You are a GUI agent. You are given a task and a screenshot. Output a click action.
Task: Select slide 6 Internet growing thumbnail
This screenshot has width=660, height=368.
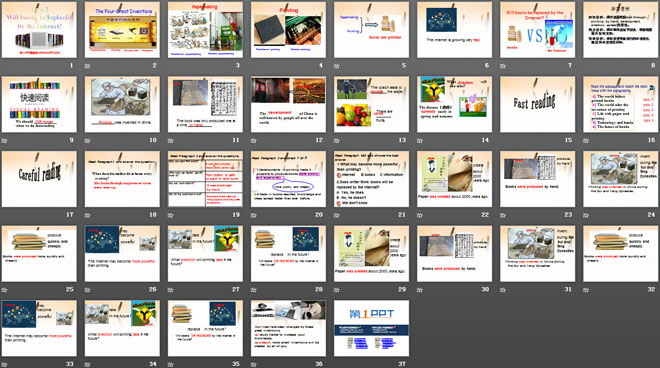point(455,30)
